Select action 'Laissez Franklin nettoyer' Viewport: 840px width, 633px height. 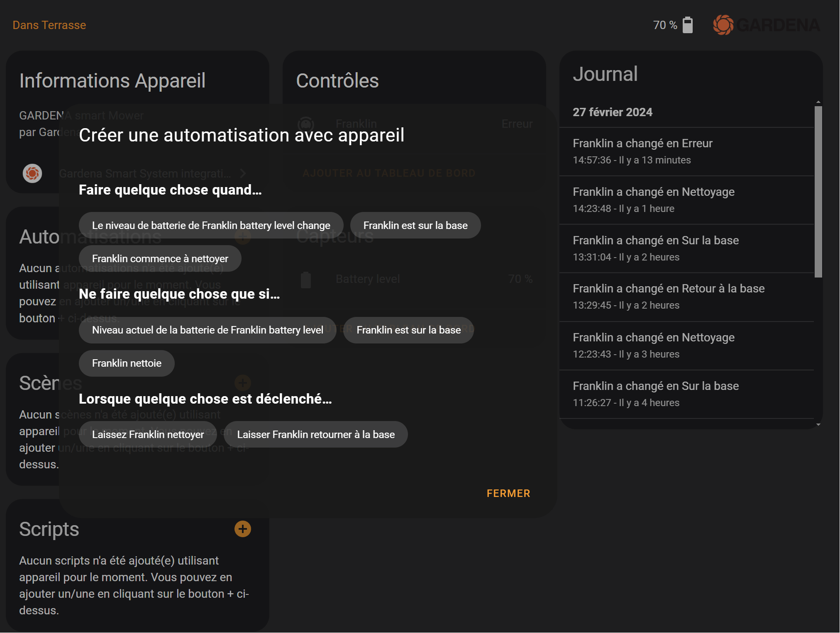point(148,434)
